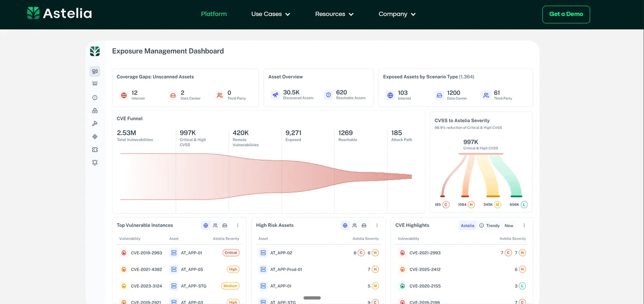Click the Medium severity badge for AT_APP-STG

230,286
